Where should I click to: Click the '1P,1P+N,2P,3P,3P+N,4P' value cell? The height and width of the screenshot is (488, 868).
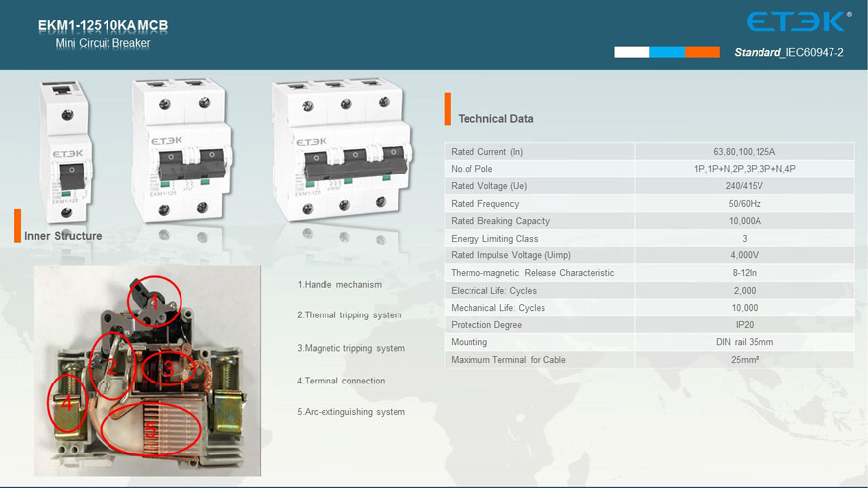tap(745, 169)
